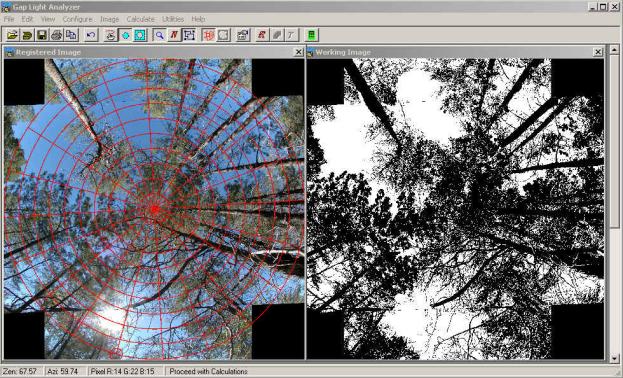Click the Working Image title bar

(455, 52)
